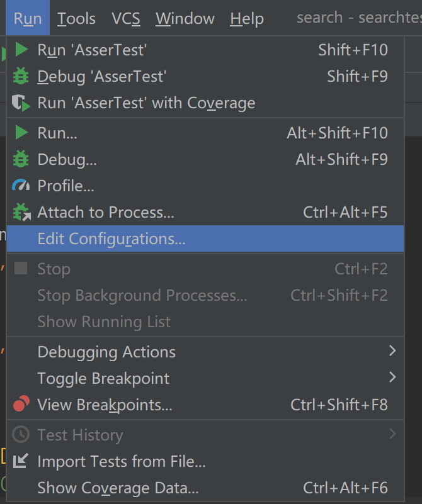Close the Run menu via its header
Screen dimensions: 422x504
coord(28,19)
